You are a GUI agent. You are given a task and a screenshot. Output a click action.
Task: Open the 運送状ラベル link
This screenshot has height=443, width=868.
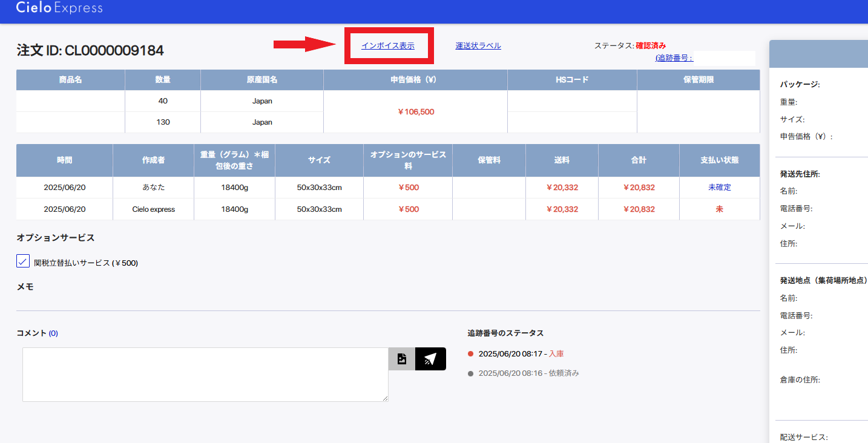coord(478,45)
